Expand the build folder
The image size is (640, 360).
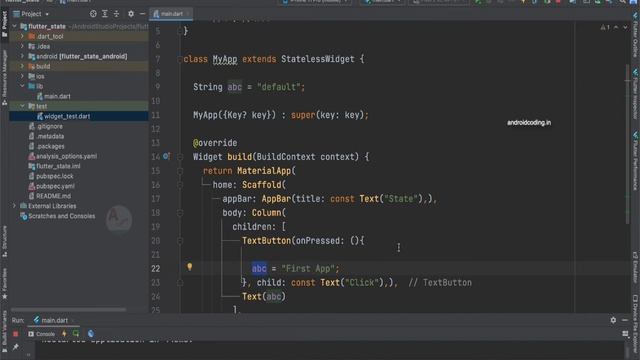(22, 66)
